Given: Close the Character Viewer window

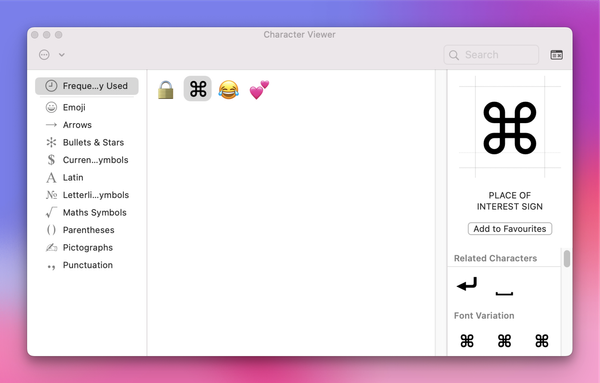Looking at the screenshot, I should pos(34,35).
